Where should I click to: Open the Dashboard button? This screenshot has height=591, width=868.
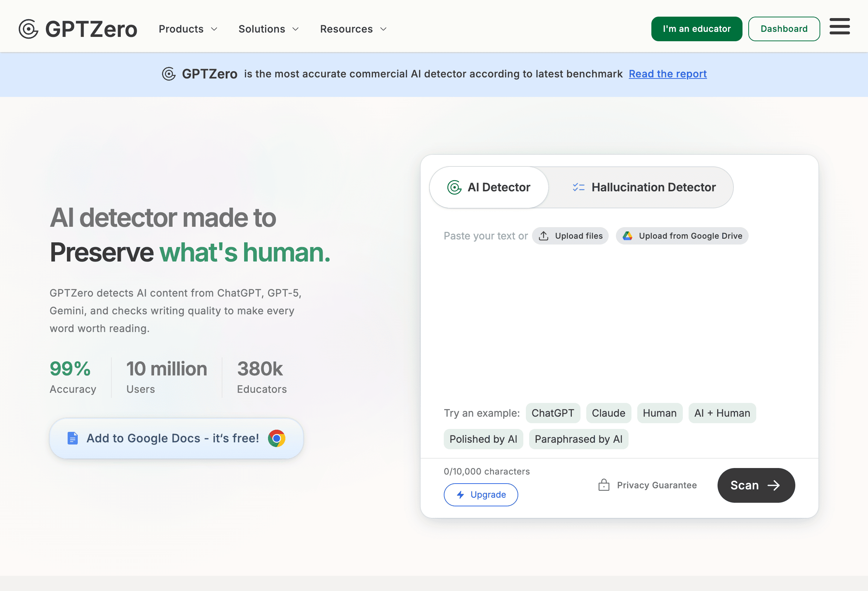(784, 29)
